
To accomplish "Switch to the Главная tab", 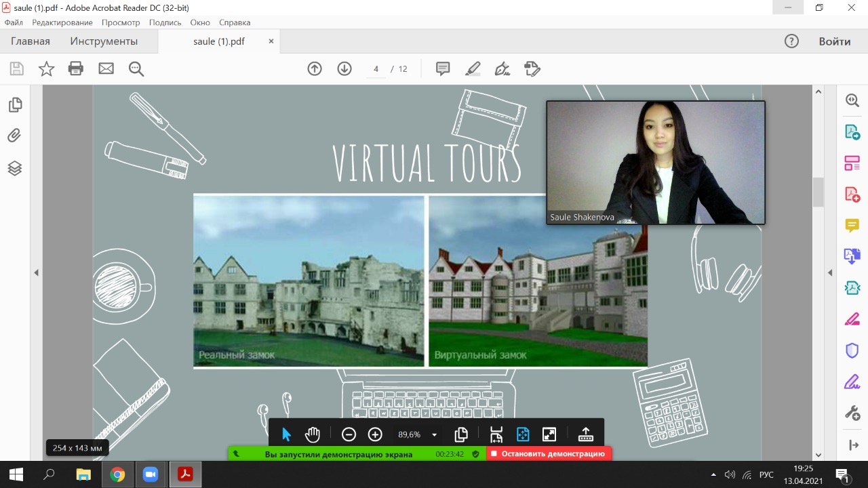I will pyautogui.click(x=31, y=41).
